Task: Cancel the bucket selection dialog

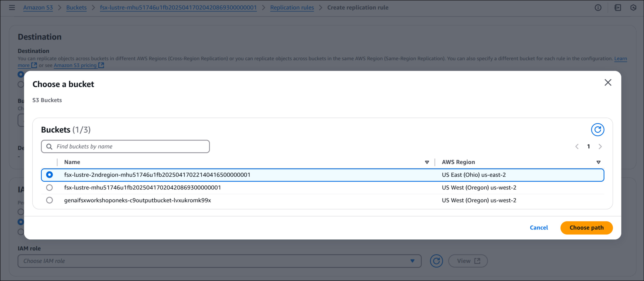Action: coord(539,228)
